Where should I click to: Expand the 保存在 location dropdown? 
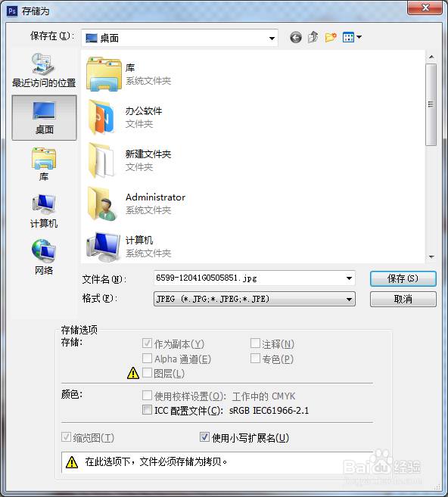point(272,38)
